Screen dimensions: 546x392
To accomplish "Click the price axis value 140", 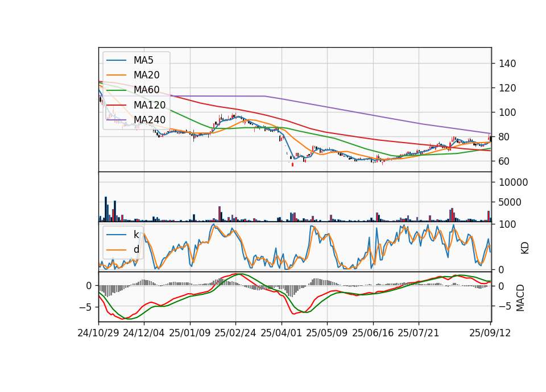I will 507,64.
